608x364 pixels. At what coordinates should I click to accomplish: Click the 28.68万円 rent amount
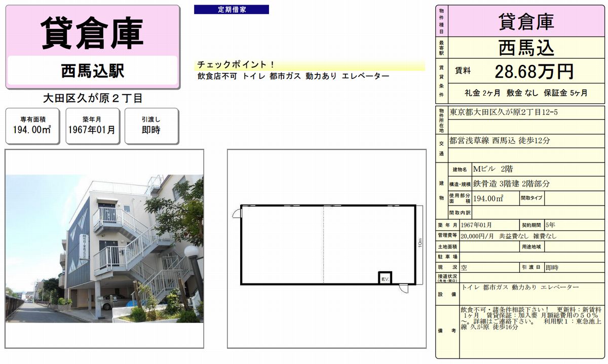point(534,71)
